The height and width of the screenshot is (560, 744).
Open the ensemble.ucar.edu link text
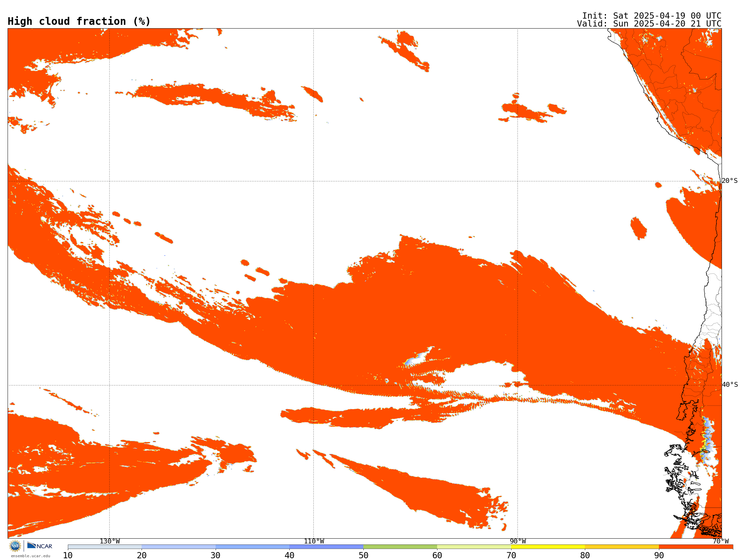coord(31,556)
